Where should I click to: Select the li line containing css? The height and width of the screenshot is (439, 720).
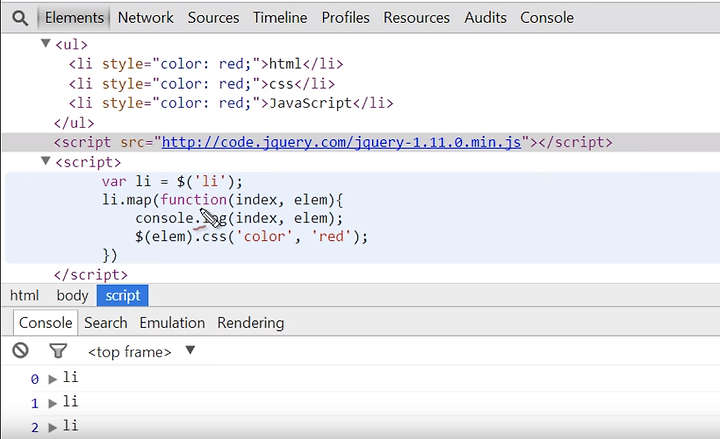pos(202,84)
